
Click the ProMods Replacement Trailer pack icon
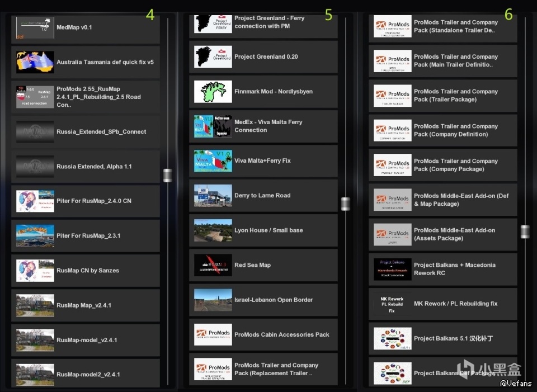click(x=213, y=370)
